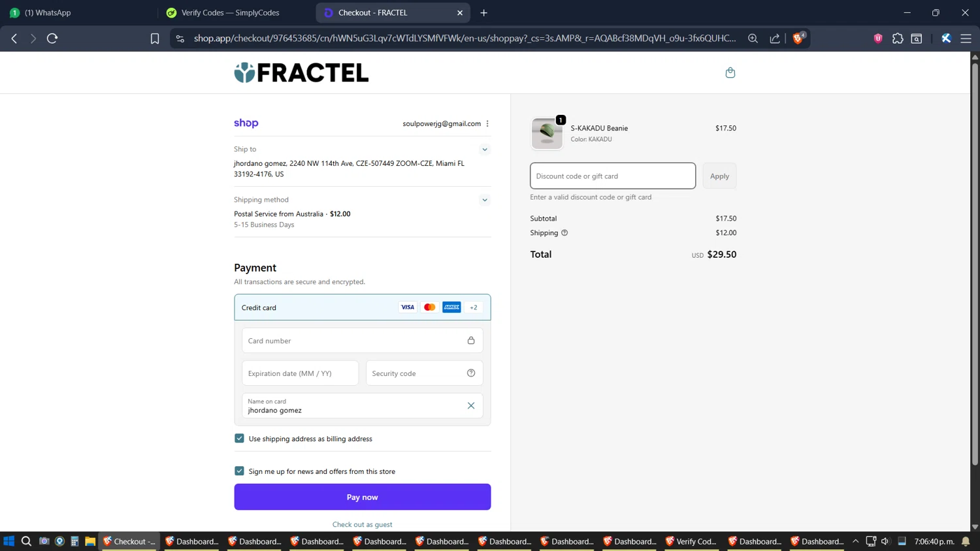Uncheck Sign me up for news and offers
The image size is (980, 551).
(239, 471)
